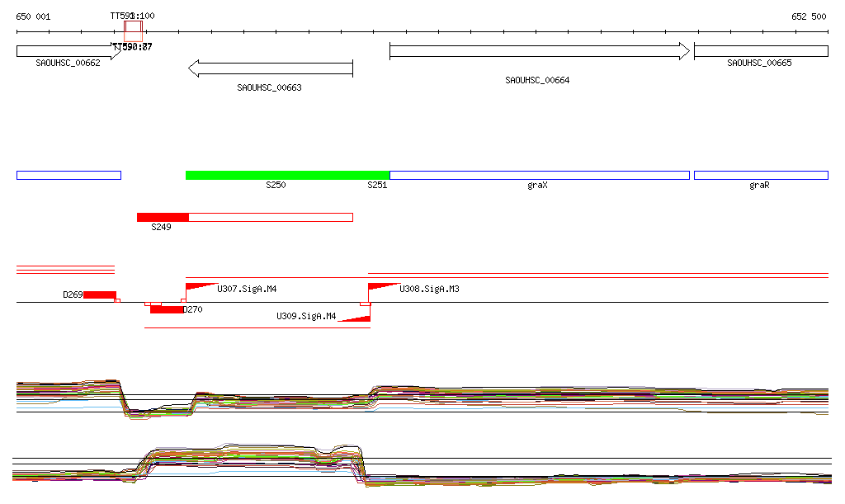Select the blue graR segment box
Screen dimensions: 845x504
pos(761,175)
